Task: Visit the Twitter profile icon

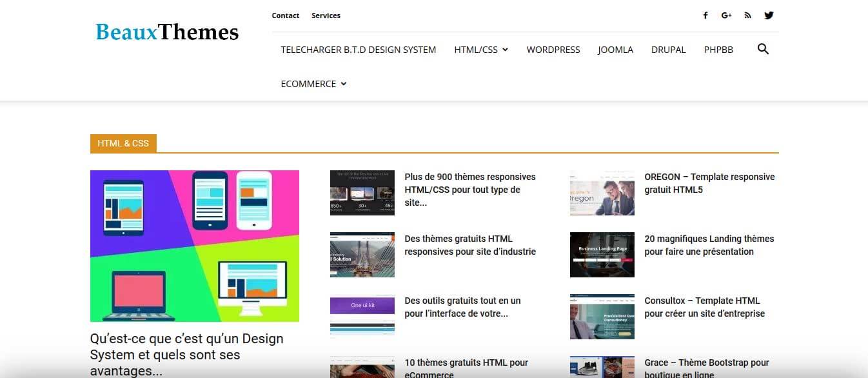Action: [x=769, y=15]
